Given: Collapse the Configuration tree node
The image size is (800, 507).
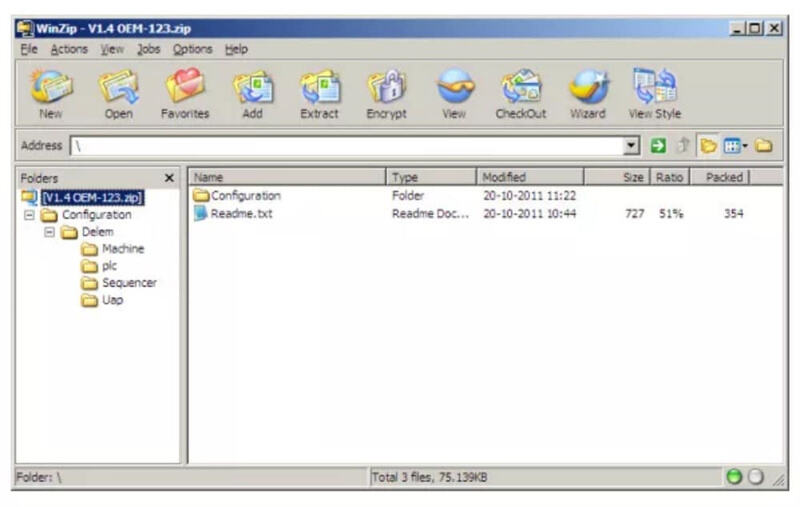Looking at the screenshot, I should point(29,215).
